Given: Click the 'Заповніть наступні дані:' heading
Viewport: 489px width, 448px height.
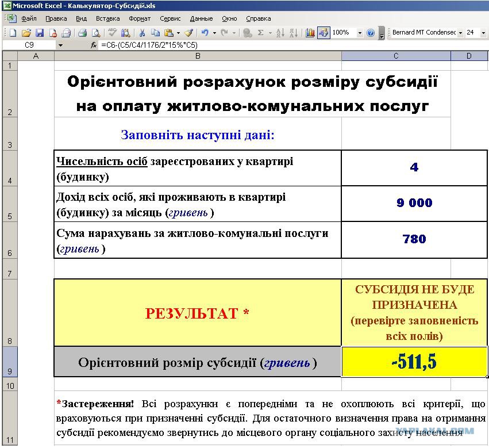Looking at the screenshot, I should [198, 135].
